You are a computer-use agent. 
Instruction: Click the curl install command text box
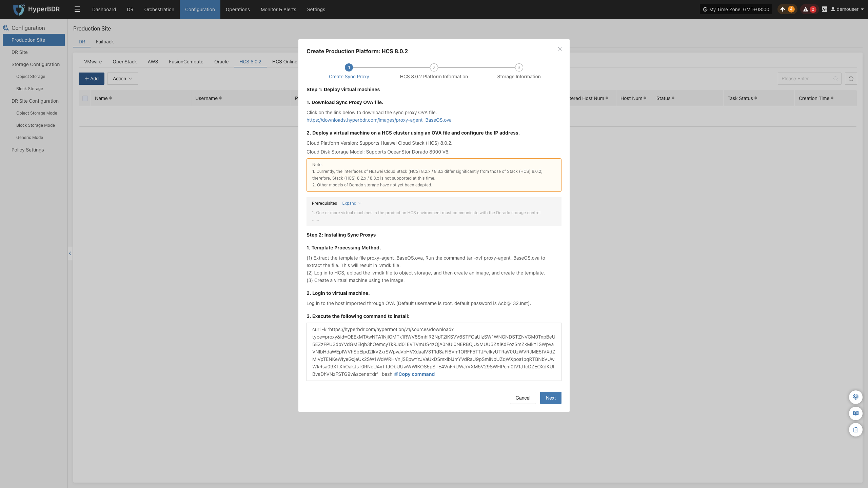[x=434, y=352]
